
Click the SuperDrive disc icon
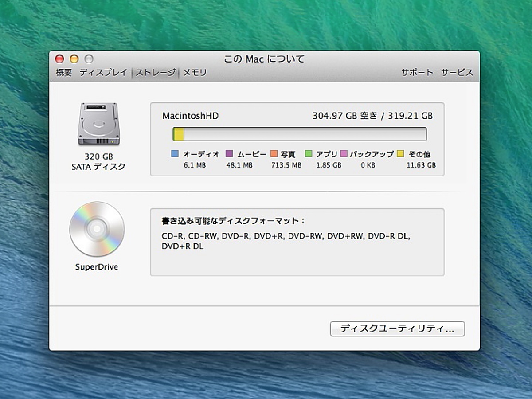click(x=97, y=230)
